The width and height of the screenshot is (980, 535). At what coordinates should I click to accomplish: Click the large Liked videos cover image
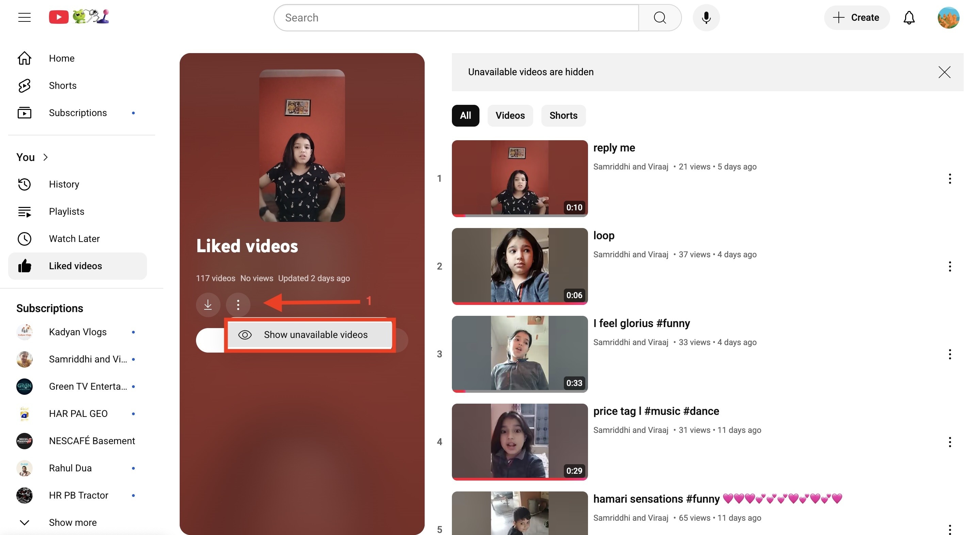[x=302, y=146]
